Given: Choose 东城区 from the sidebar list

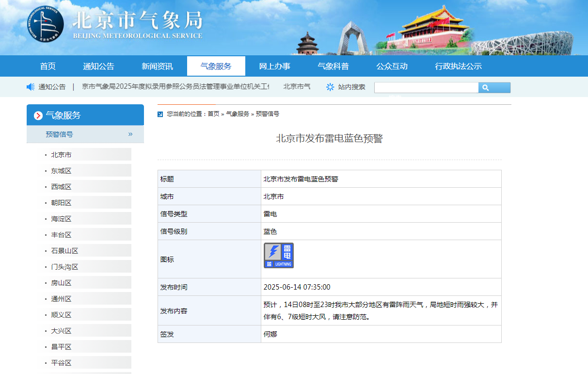Looking at the screenshot, I should 62,171.
